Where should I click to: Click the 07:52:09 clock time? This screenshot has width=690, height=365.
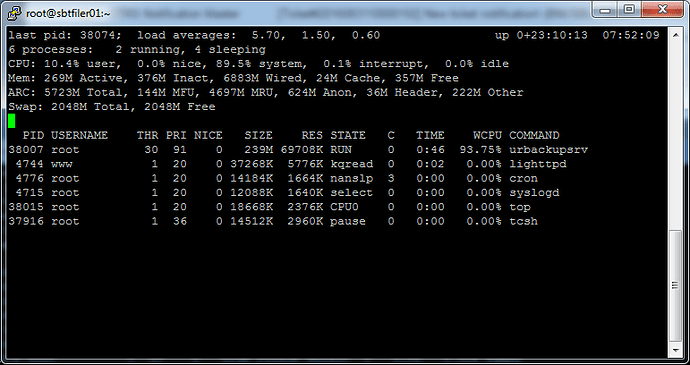pyautogui.click(x=631, y=35)
